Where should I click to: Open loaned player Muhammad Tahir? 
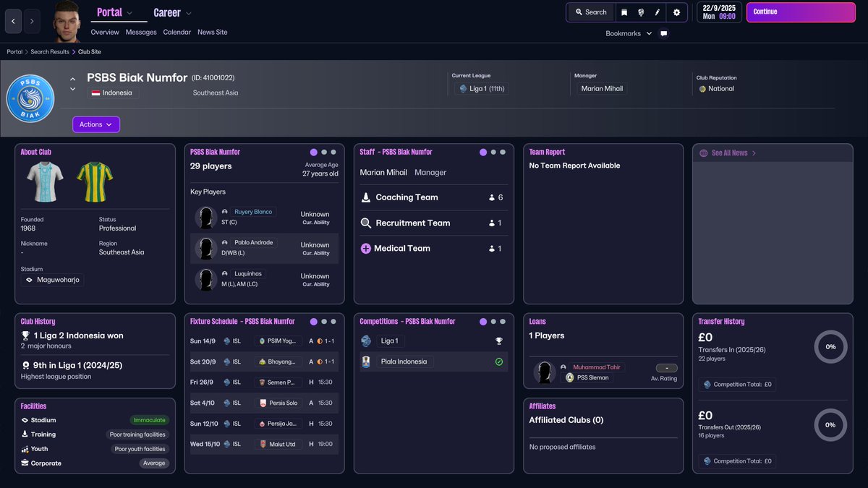click(597, 367)
